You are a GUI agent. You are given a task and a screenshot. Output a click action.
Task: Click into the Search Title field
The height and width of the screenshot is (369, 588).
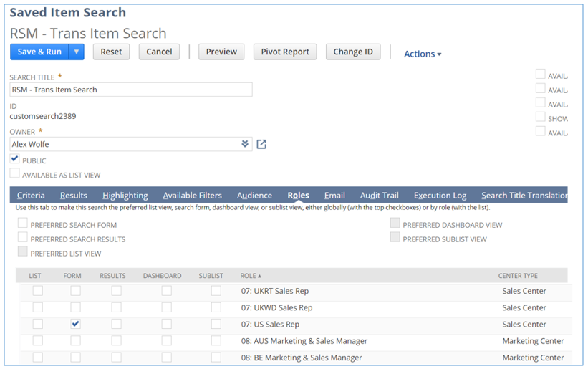[x=131, y=90]
